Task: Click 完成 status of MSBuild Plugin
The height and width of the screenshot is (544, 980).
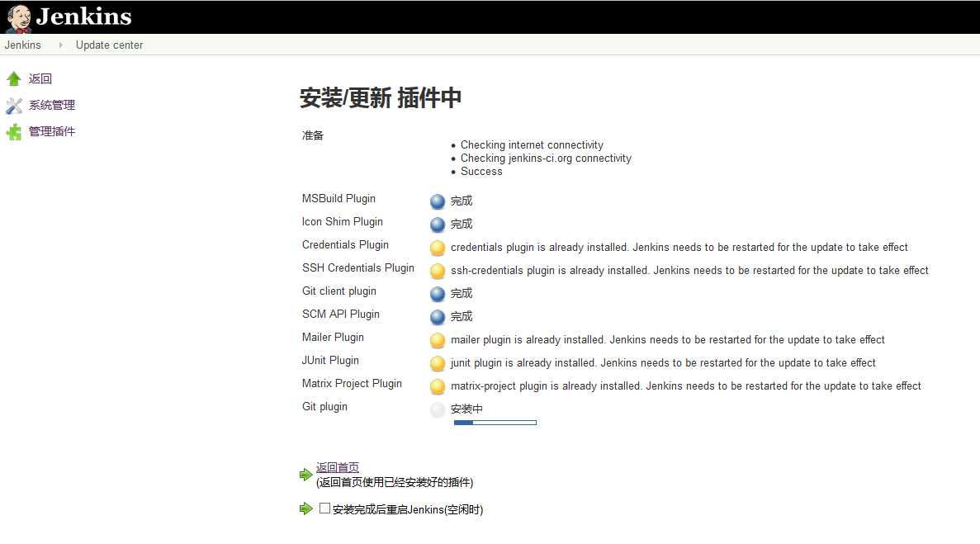Action: click(462, 201)
